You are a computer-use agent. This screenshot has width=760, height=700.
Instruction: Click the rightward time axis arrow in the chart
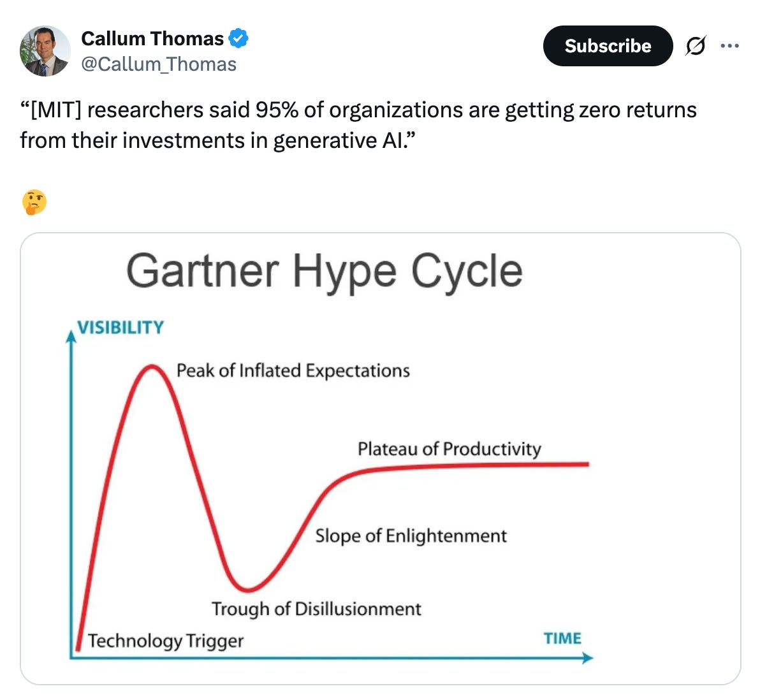pyautogui.click(x=587, y=657)
